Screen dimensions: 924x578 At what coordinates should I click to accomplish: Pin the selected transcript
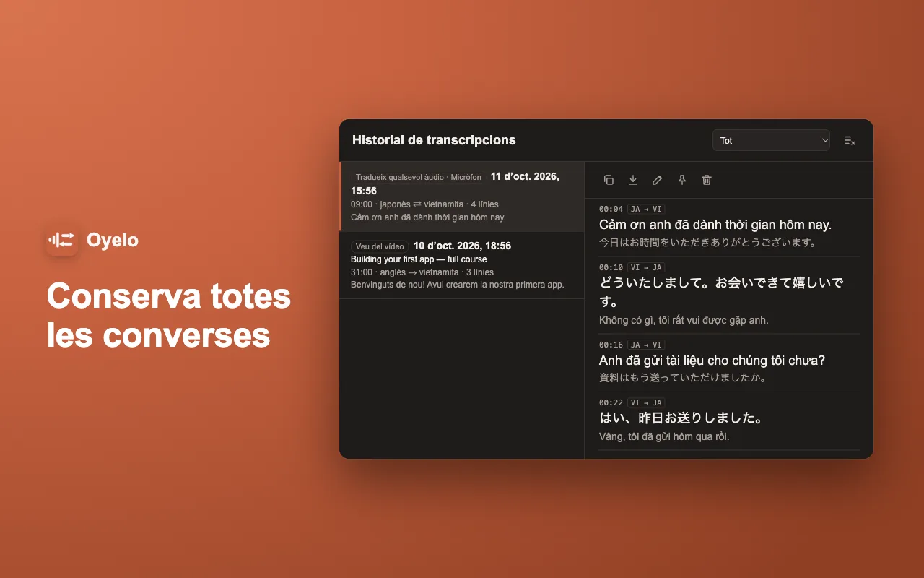[682, 180]
